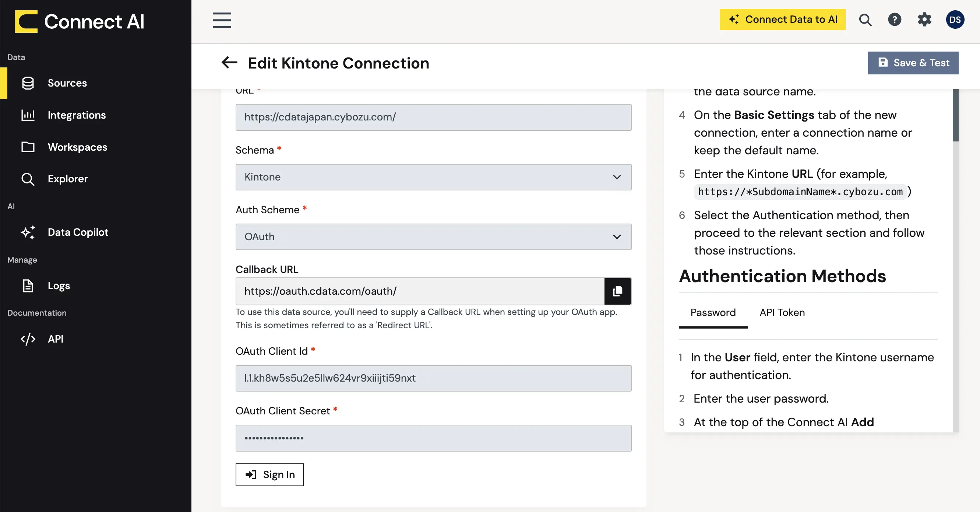
Task: Click the https://*SubdomainName*.cybozu.com example text
Action: pos(800,192)
